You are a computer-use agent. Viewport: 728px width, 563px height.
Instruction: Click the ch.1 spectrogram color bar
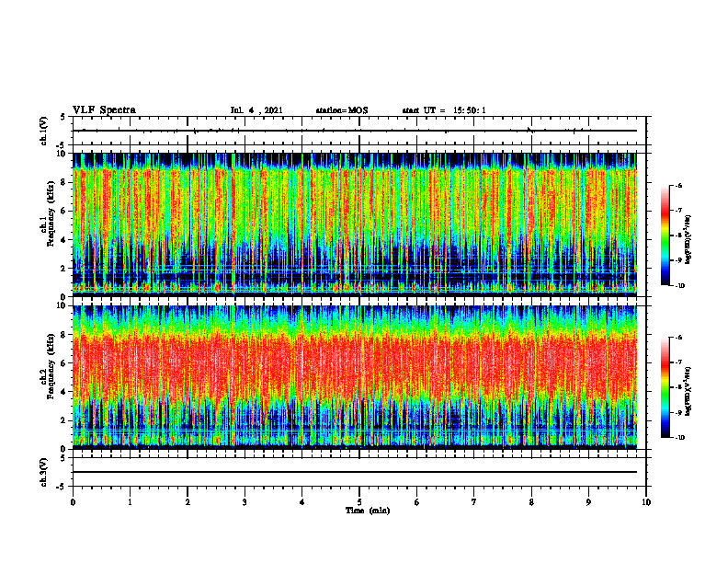pos(665,236)
